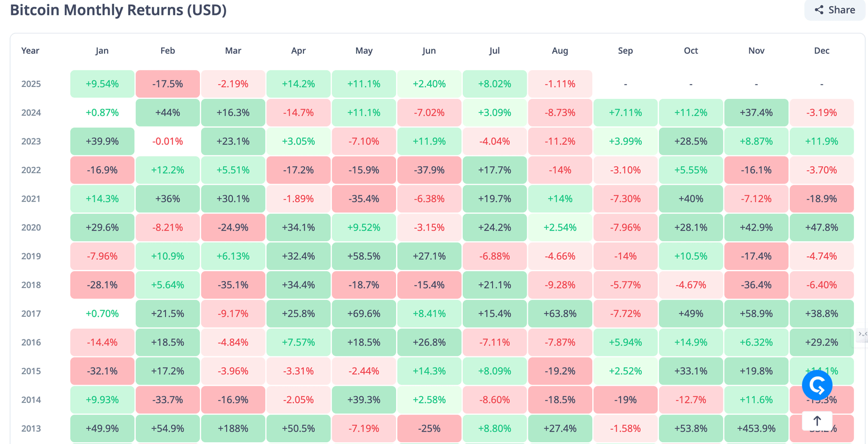
Task: Click the February 2023 cell showing -0.01%
Action: point(168,141)
